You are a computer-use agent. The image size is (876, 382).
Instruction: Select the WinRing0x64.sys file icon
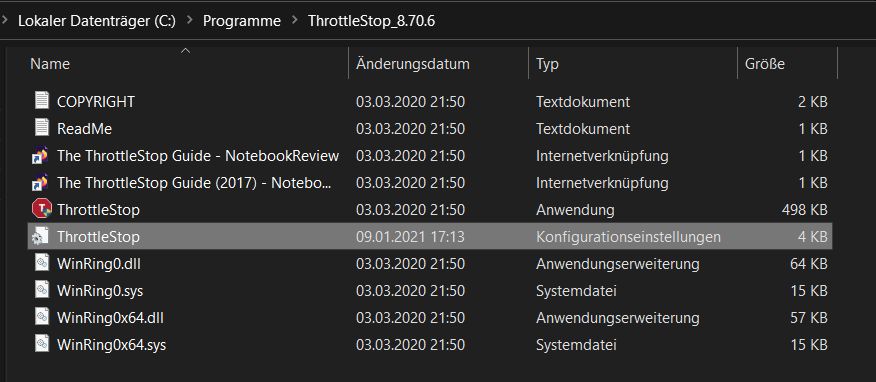pos(41,345)
